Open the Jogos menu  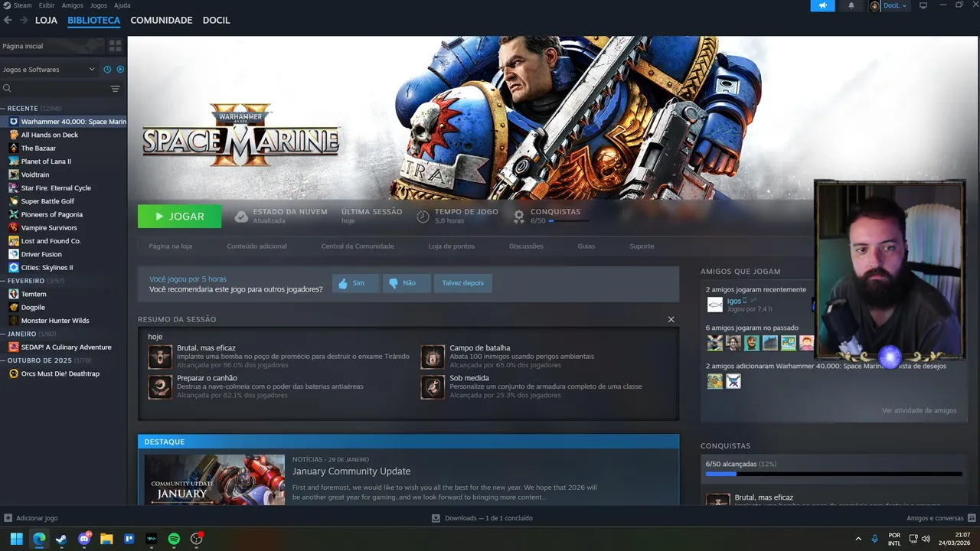coord(98,5)
